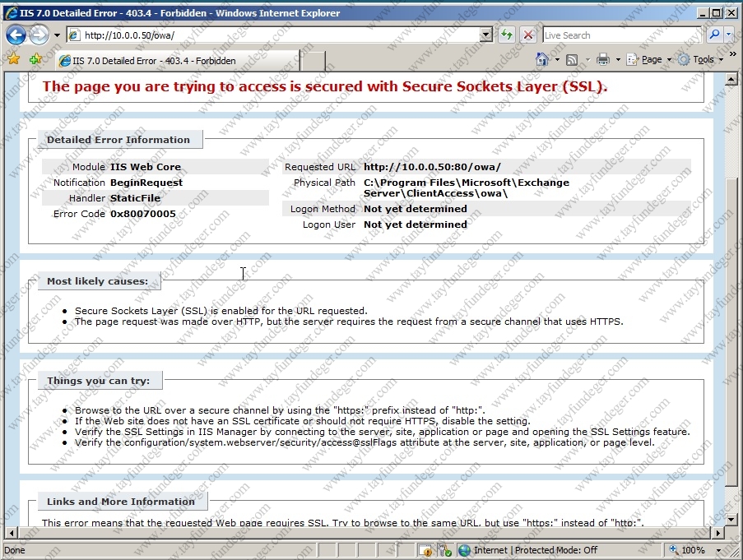Click the bullet about disabling the HTTPS setting
The width and height of the screenshot is (743, 560).
(x=302, y=421)
